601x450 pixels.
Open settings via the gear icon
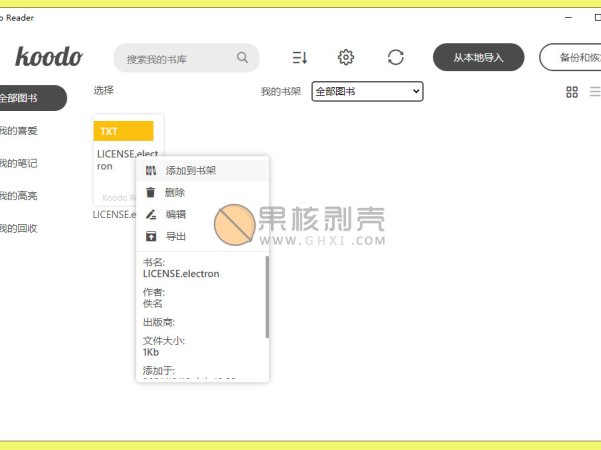[x=346, y=57]
